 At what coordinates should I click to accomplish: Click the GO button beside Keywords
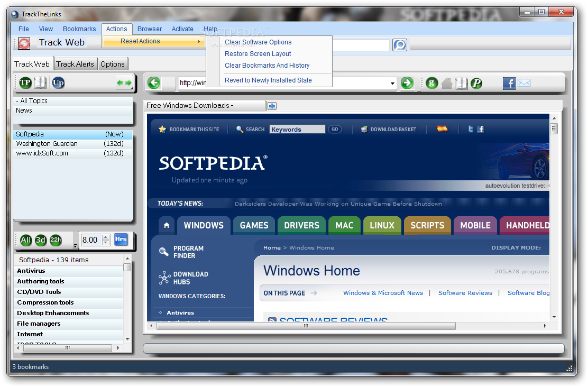coord(335,130)
